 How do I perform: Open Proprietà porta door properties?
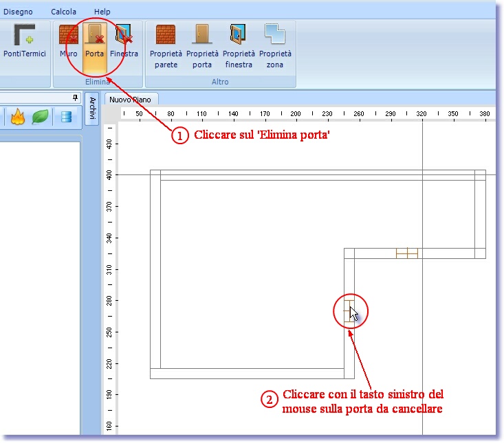[202, 47]
